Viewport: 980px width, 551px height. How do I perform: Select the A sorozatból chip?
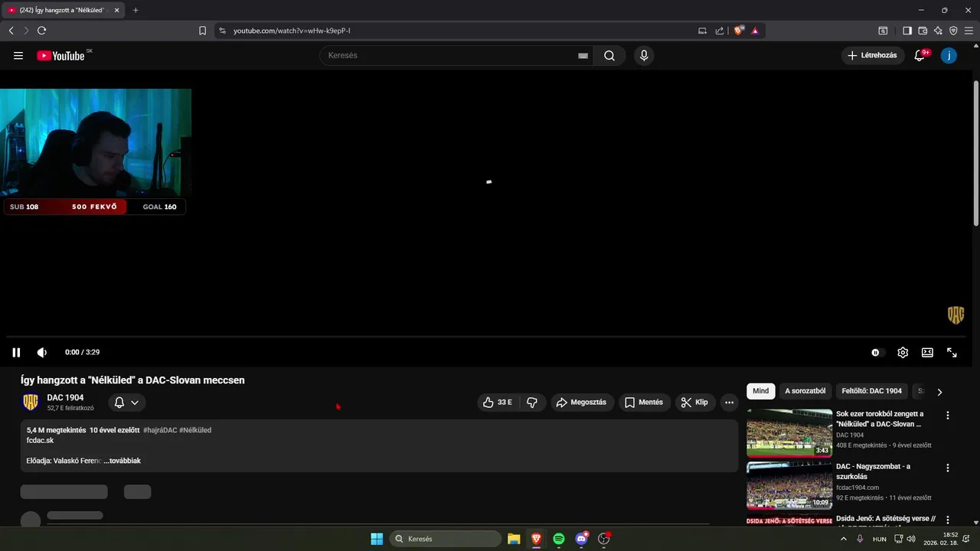tap(805, 391)
